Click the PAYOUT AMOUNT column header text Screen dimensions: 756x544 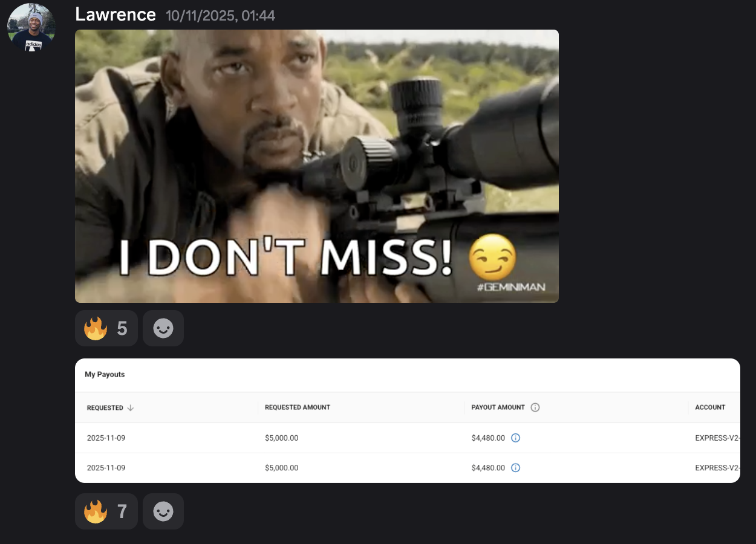498,407
